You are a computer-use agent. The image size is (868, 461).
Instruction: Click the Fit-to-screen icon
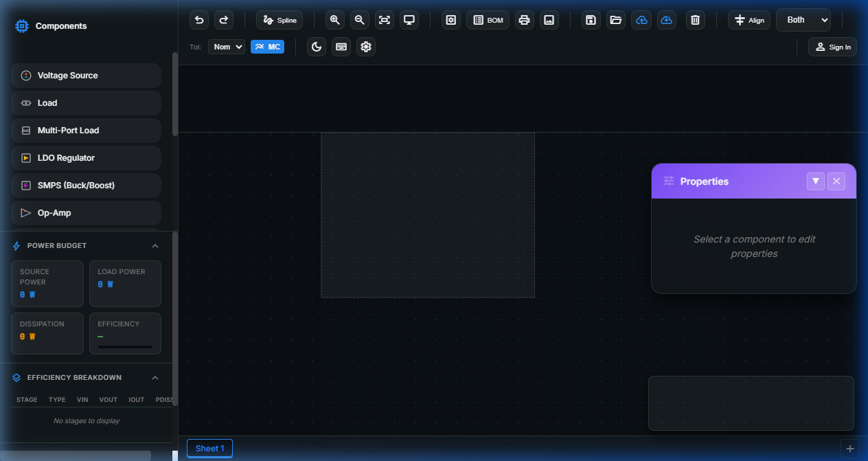[384, 20]
